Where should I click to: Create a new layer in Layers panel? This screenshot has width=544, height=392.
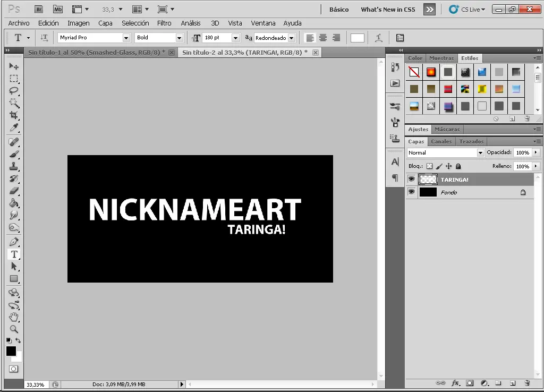513,383
